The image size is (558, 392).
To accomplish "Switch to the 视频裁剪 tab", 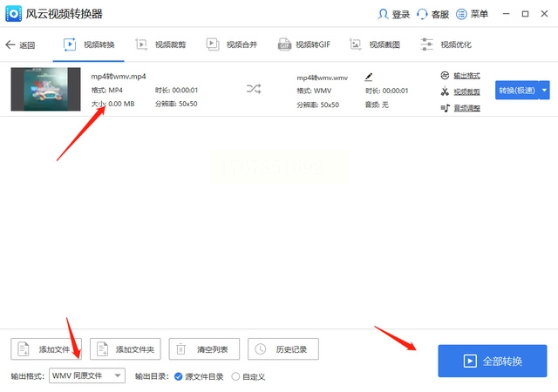I will pos(160,44).
